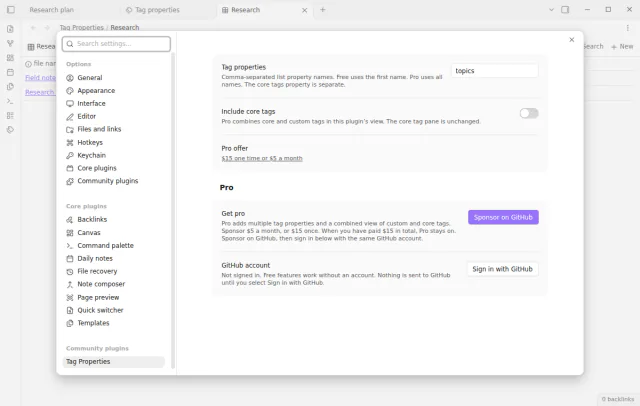The height and width of the screenshot is (406, 640).
Task: Click the 0 backlinks status item
Action: [x=618, y=399]
